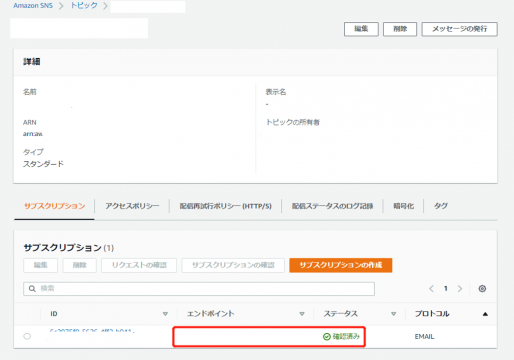This screenshot has width=514, height=360.
Task: Open table preferences gear icon
Action: tap(482, 289)
